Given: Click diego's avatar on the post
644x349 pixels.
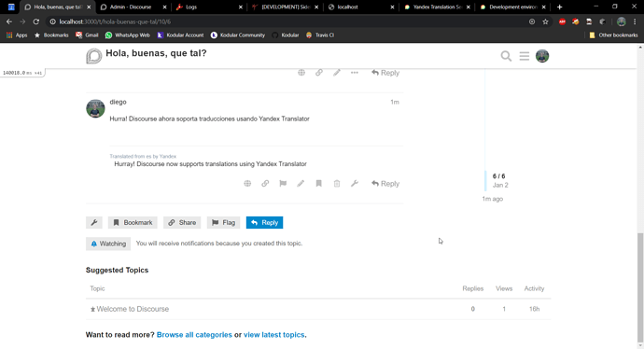Looking at the screenshot, I should click(95, 108).
